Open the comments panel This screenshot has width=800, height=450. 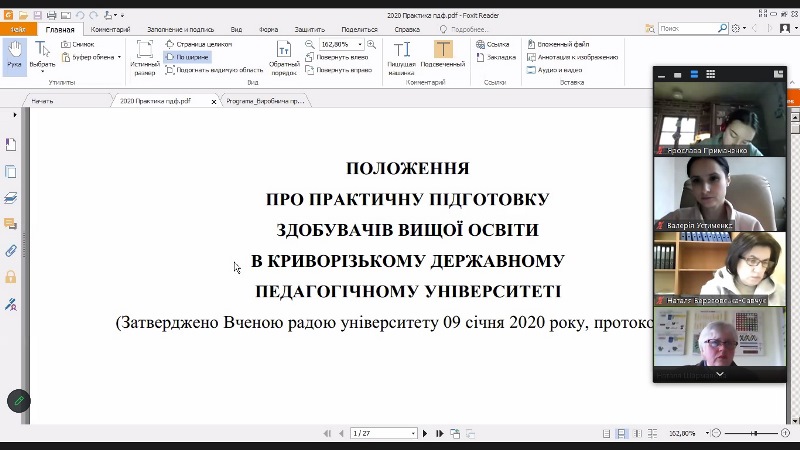(x=11, y=224)
